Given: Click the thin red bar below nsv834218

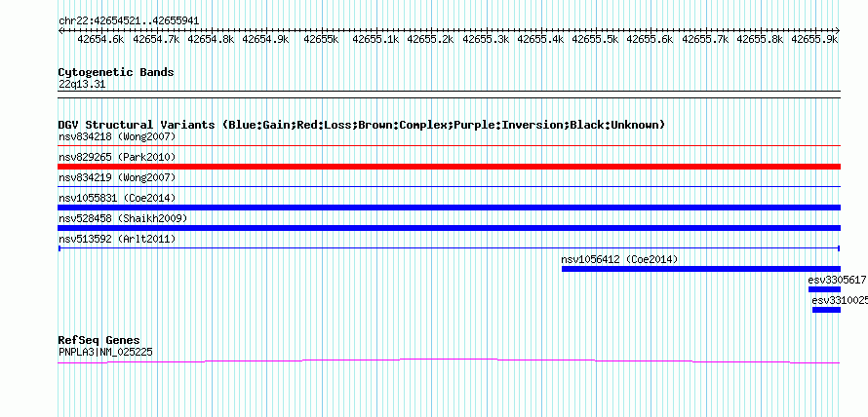Looking at the screenshot, I should (450, 146).
